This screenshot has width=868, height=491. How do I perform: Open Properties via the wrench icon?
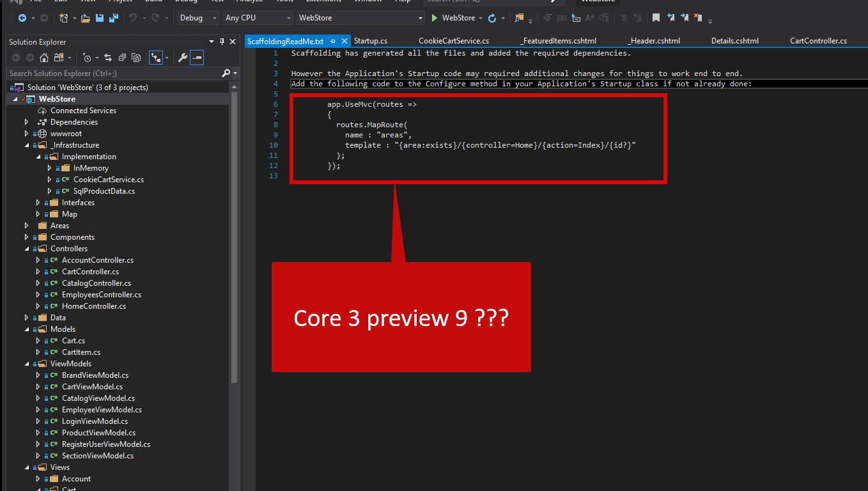[183, 57]
